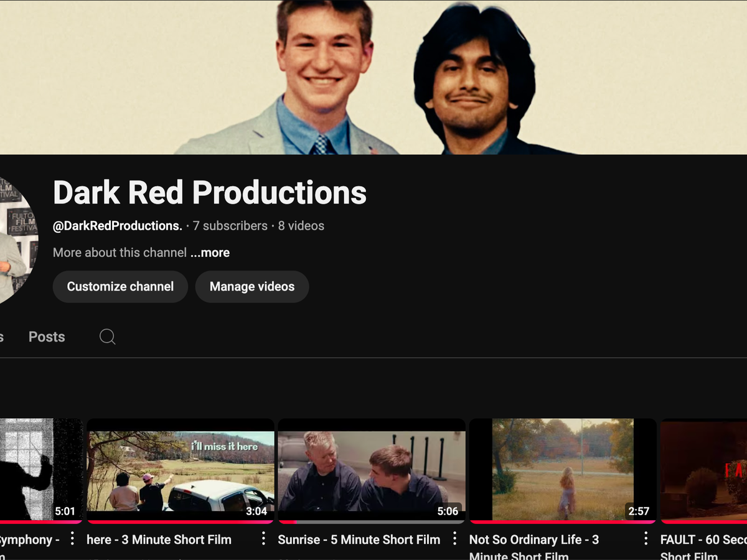Play the Sunrise video thumbnail

371,471
